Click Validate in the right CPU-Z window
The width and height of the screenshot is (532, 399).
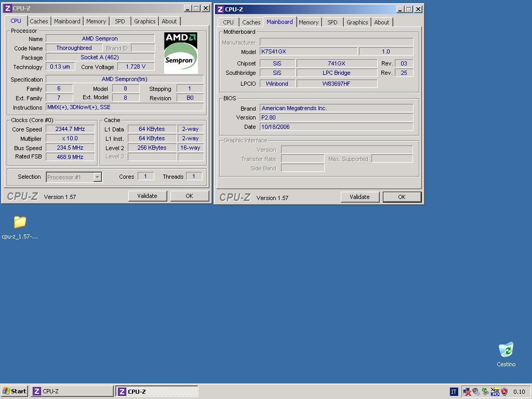point(360,197)
